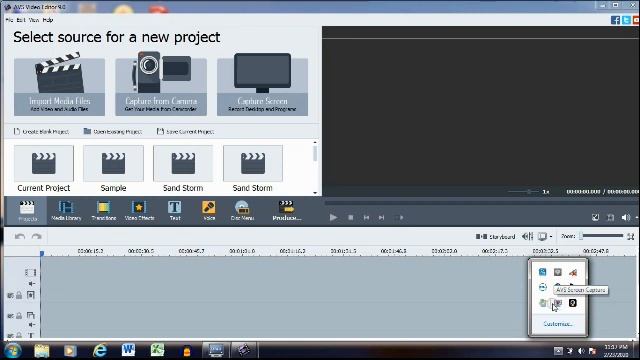Choose Capture Screen option

262,84
